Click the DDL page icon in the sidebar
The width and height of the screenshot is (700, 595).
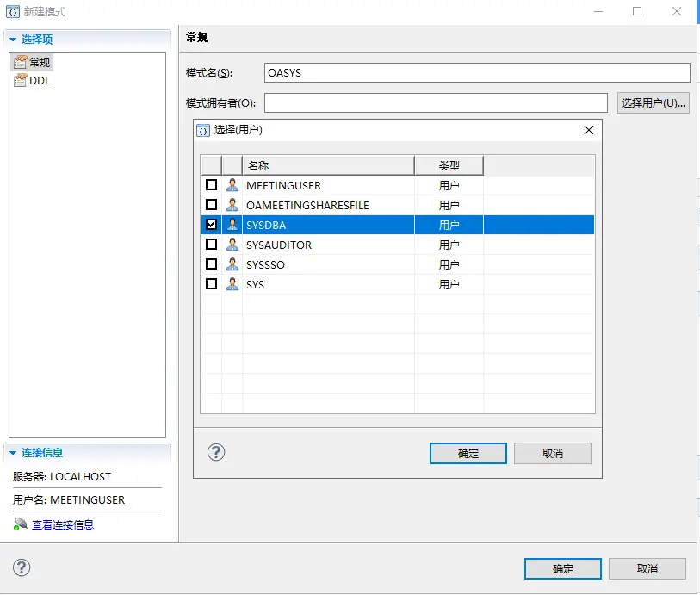click(x=20, y=80)
